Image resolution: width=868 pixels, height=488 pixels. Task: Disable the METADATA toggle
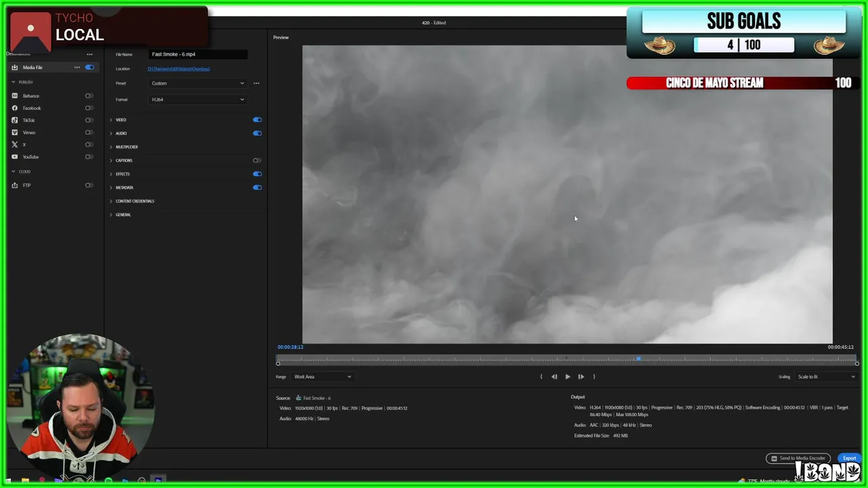pyautogui.click(x=257, y=187)
